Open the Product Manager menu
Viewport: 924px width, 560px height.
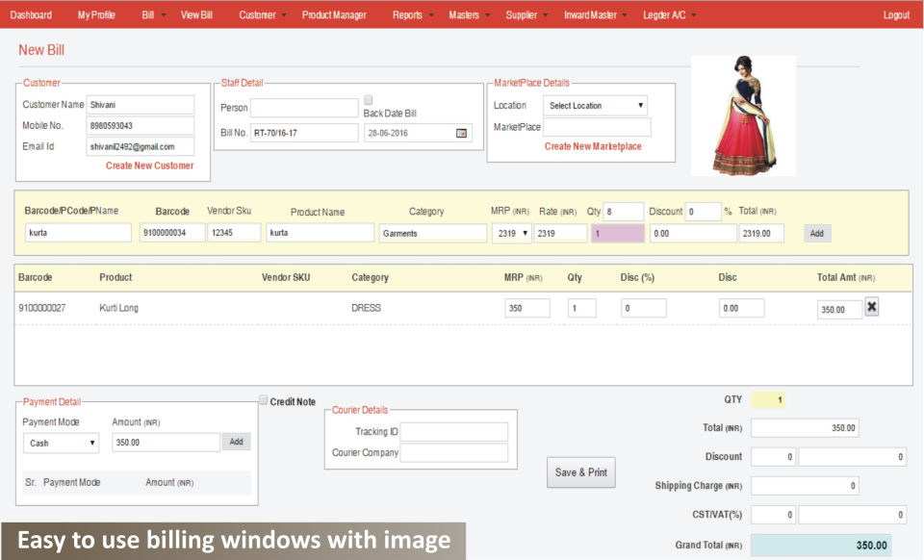[334, 14]
